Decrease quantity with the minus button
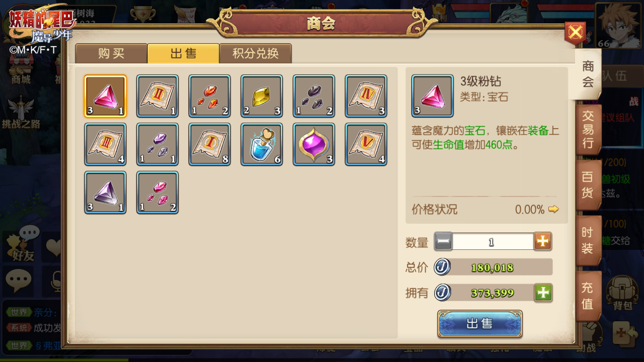This screenshot has width=644, height=362. 443,241
